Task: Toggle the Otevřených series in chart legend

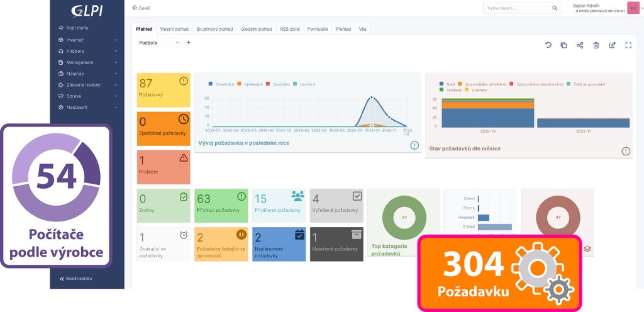Action: pyautogui.click(x=223, y=84)
